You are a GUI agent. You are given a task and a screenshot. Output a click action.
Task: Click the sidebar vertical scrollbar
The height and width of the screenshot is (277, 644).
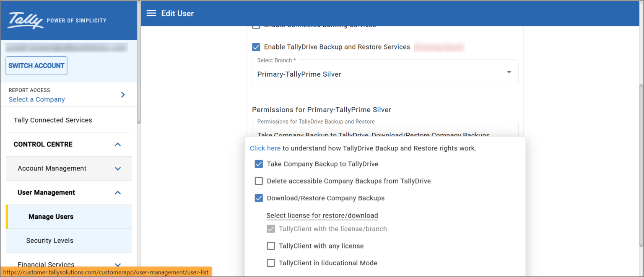(139, 63)
